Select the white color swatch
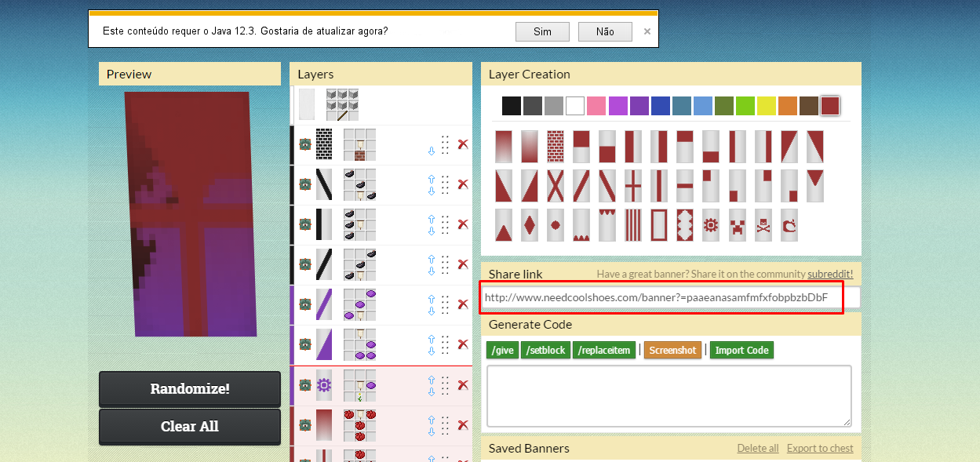The image size is (980, 462). coord(575,106)
